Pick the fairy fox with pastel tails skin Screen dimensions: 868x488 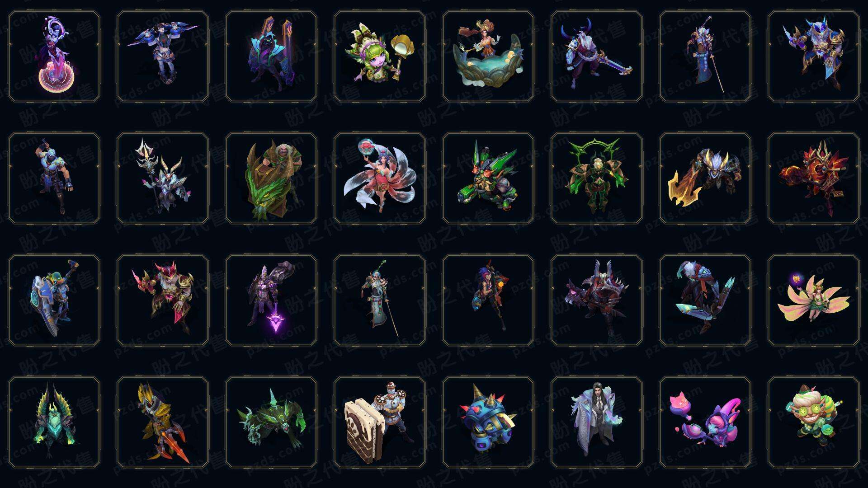(814, 300)
